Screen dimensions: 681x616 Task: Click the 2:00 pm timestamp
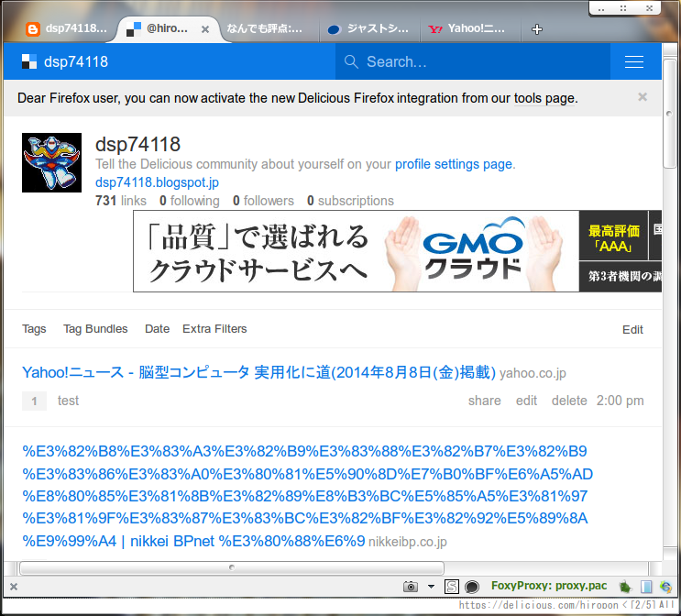pos(620,401)
